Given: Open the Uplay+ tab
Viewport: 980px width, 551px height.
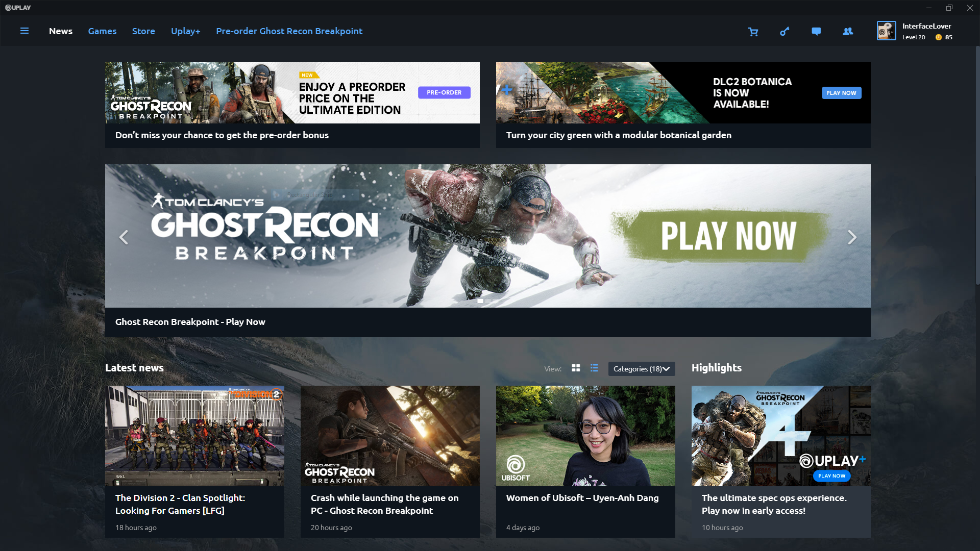Looking at the screenshot, I should [186, 31].
